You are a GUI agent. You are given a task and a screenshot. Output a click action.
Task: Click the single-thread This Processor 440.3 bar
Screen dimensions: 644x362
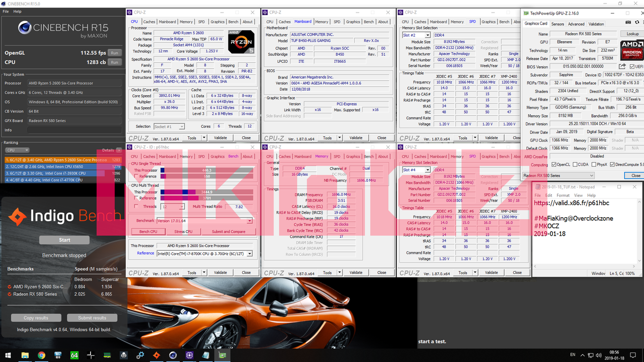[x=207, y=170]
